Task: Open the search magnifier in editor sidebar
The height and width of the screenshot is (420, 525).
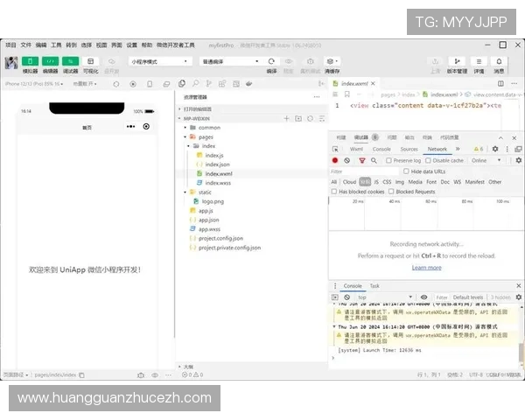Action: 195,84
